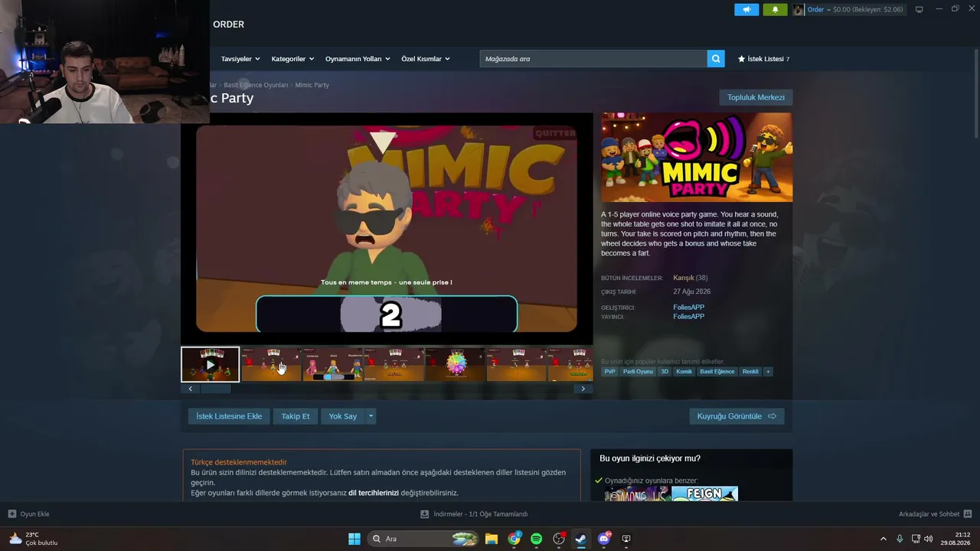The width and height of the screenshot is (980, 551).
Task: Click Kuyruğu Görüntüle queue button
Action: click(x=737, y=416)
